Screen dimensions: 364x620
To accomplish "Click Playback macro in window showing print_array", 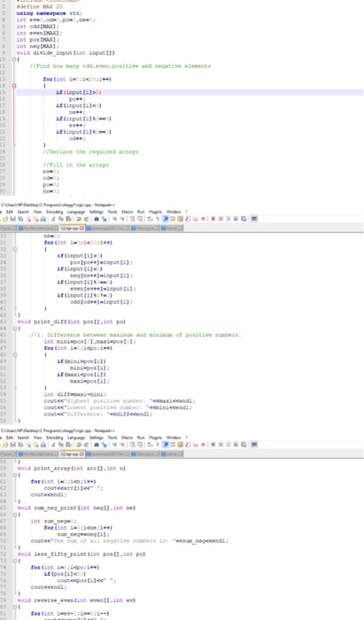I will pyautogui.click(x=228, y=445).
